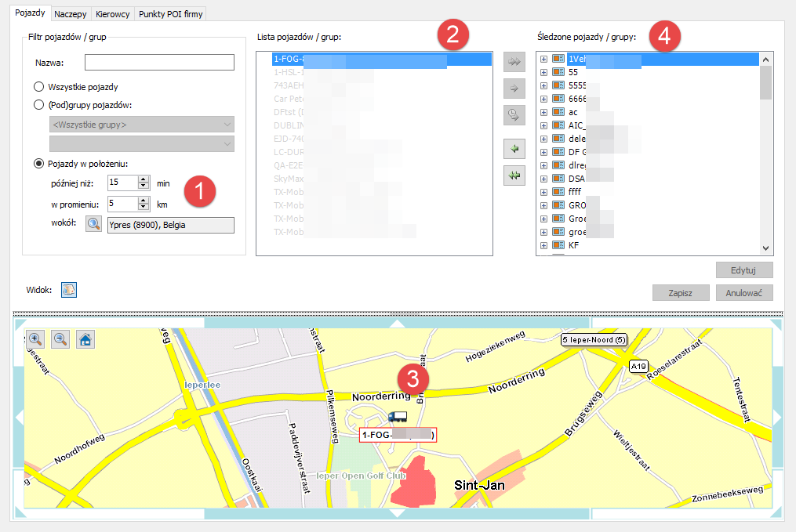The width and height of the screenshot is (796, 532).
Task: Expand the 55 group tree node
Action: (543, 71)
